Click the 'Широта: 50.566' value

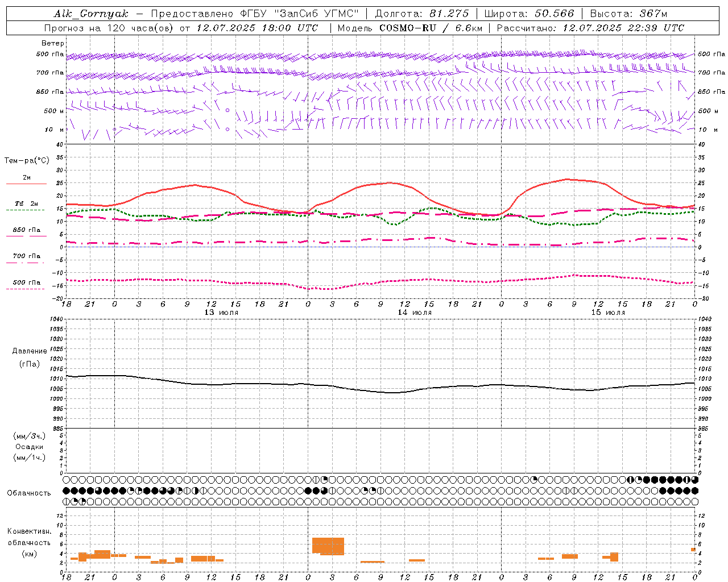pos(528,14)
